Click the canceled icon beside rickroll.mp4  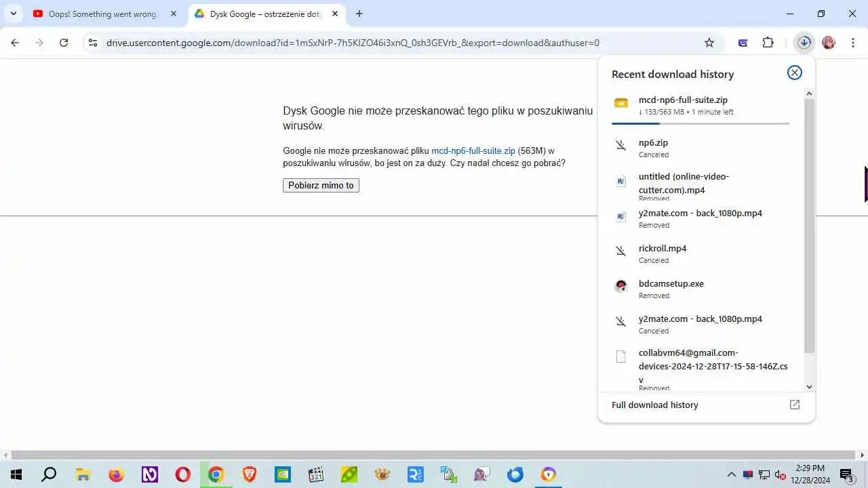point(620,251)
